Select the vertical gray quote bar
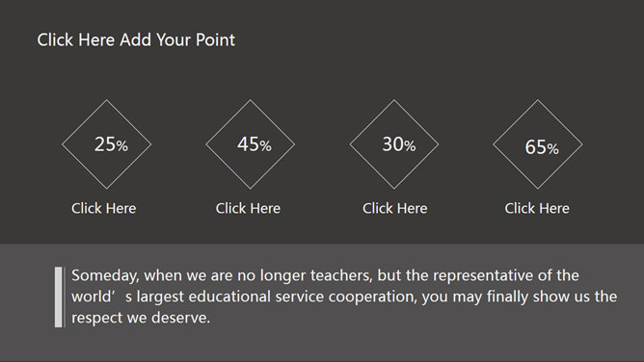Screen dimensions: 644x362 coord(59,297)
